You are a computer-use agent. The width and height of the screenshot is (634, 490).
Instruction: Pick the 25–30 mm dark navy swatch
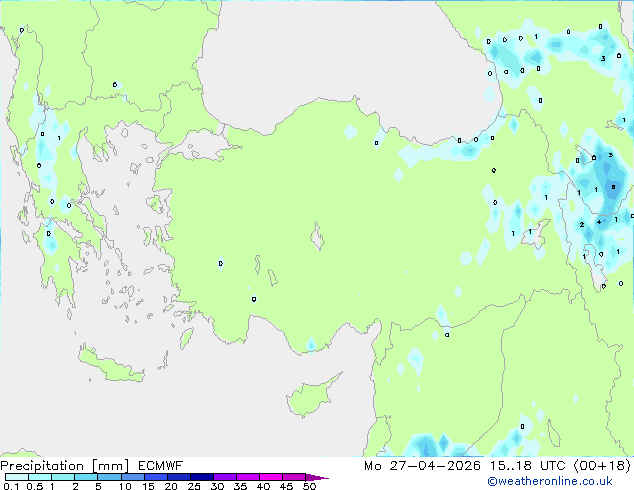[x=202, y=477]
